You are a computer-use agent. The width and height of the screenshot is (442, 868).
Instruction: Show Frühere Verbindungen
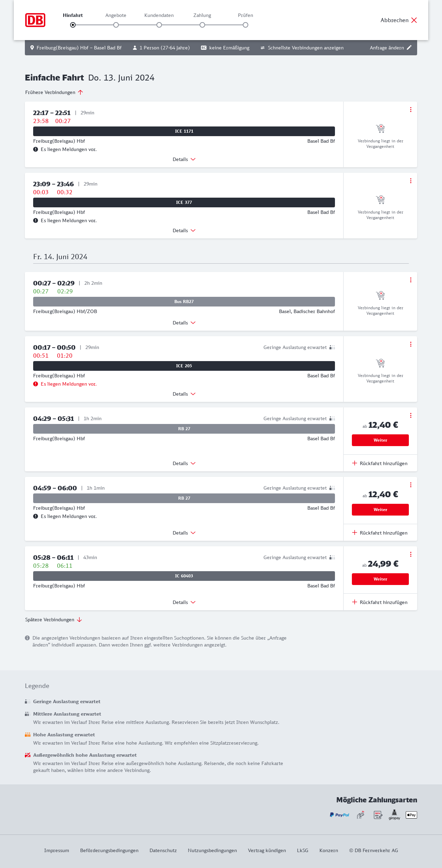point(54,92)
